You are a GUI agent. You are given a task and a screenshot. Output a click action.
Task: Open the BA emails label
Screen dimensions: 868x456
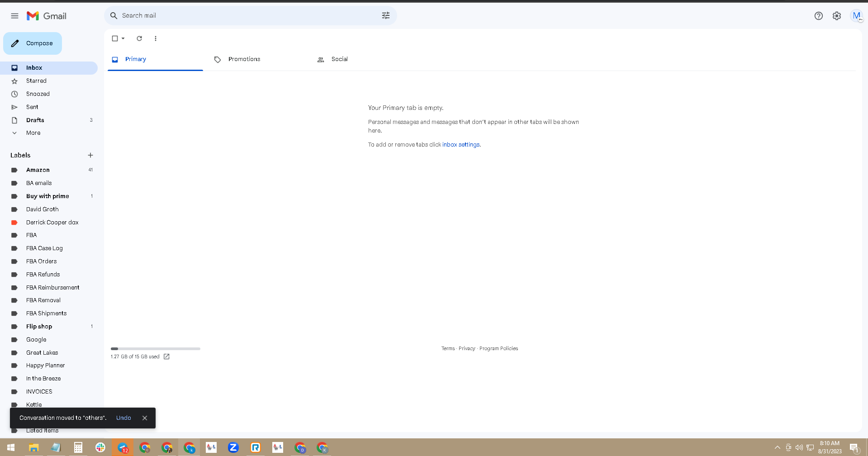(x=49, y=183)
